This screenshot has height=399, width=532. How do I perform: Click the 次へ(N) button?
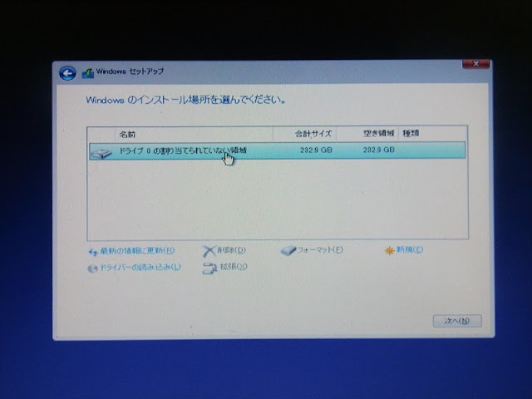(457, 321)
